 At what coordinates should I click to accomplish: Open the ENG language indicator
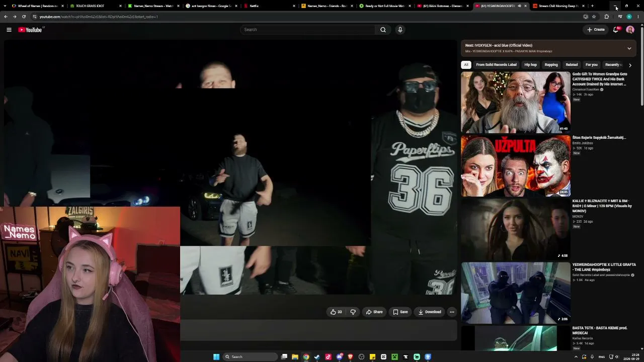coord(601,357)
